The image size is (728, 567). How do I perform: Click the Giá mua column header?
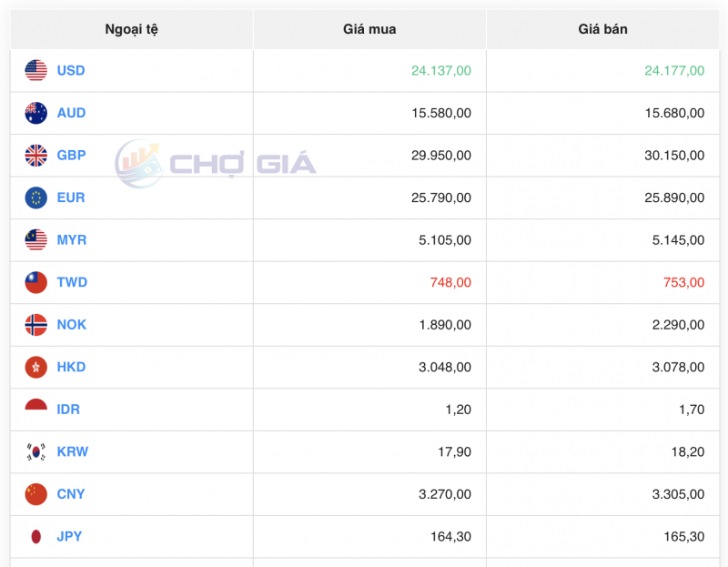(x=369, y=28)
